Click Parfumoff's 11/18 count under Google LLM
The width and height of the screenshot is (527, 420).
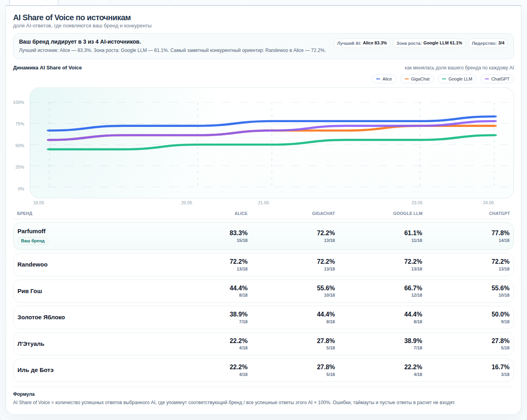[417, 240]
